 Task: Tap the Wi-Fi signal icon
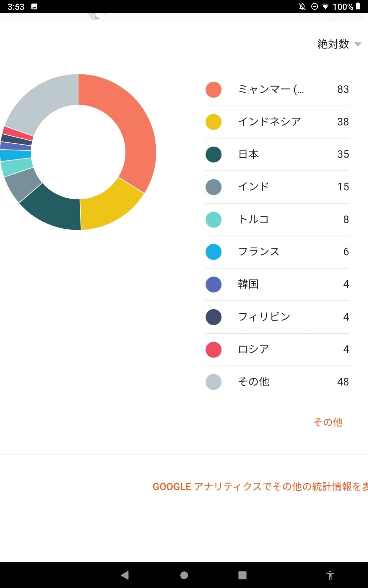click(x=325, y=6)
